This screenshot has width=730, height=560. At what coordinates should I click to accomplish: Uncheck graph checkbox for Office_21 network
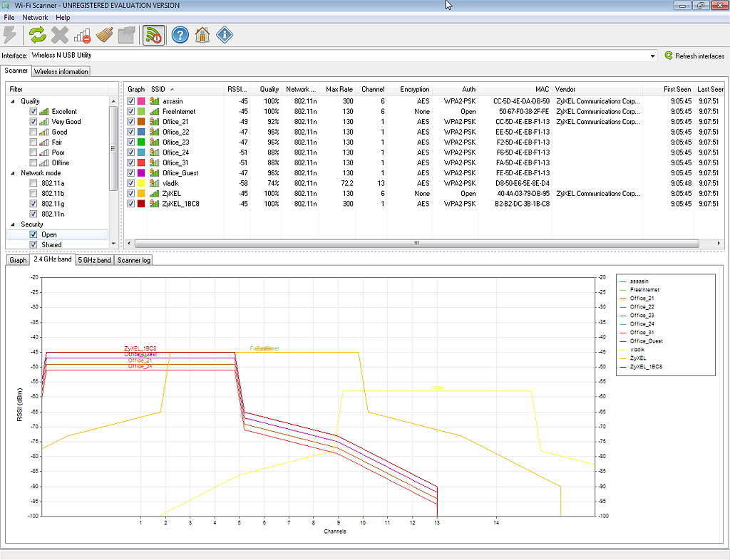(130, 122)
